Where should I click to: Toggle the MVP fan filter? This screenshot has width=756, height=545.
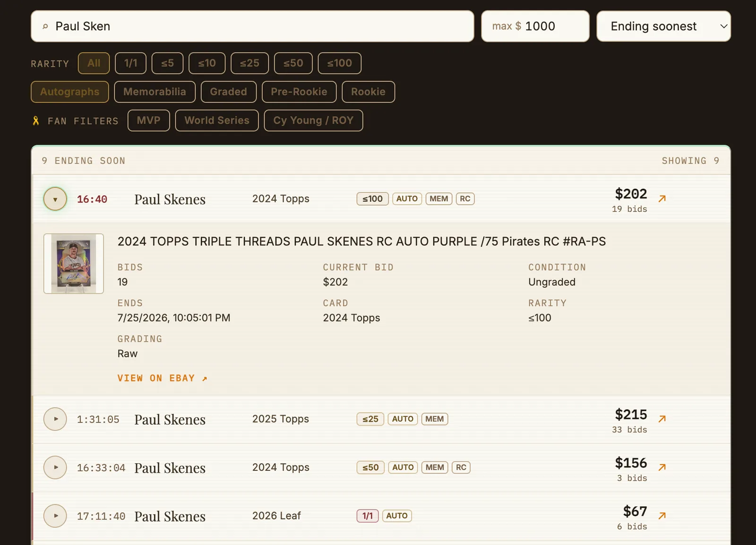pos(149,121)
